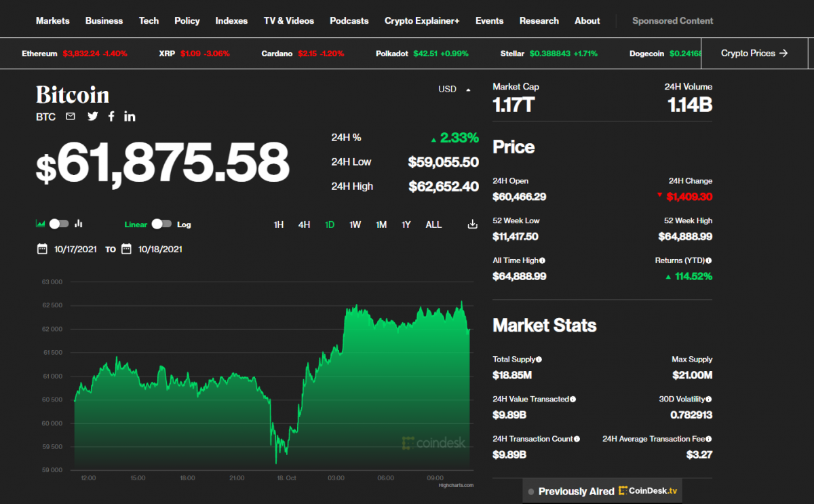Select the 1Y time range

pos(406,225)
